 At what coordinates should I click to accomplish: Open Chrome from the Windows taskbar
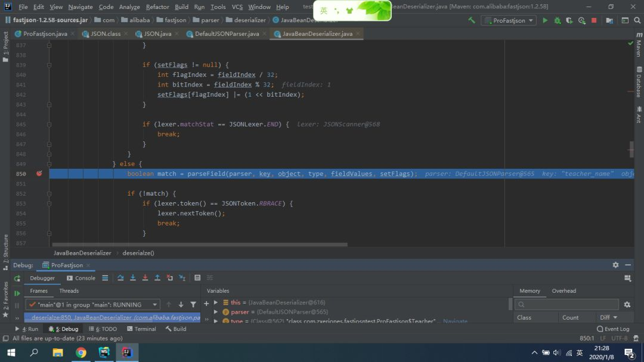click(81, 352)
